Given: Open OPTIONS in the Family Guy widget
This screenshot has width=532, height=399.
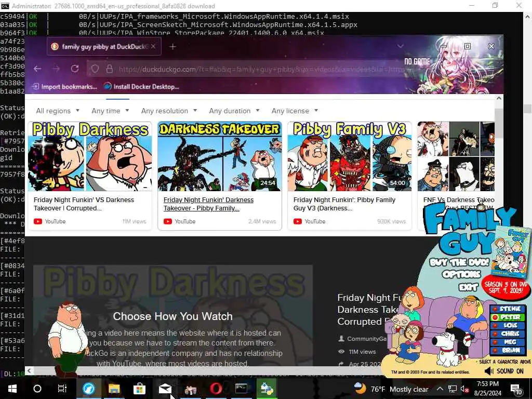Looking at the screenshot, I should click(x=461, y=274).
